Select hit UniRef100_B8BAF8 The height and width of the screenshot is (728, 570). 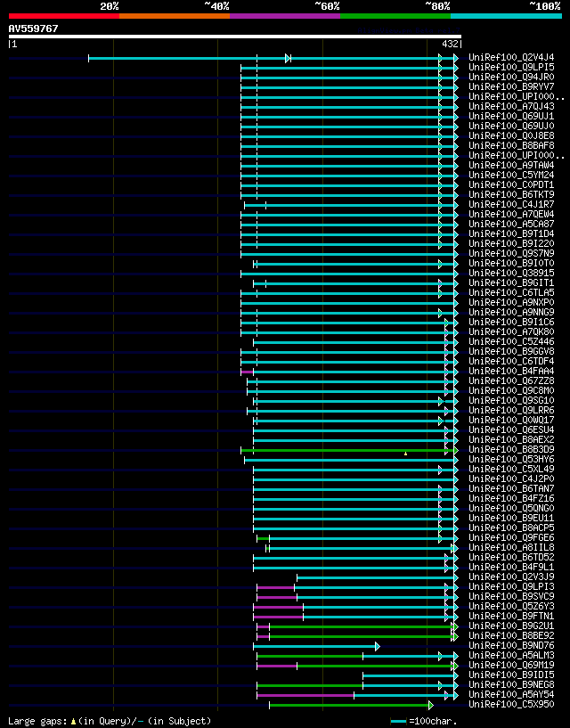(511, 146)
